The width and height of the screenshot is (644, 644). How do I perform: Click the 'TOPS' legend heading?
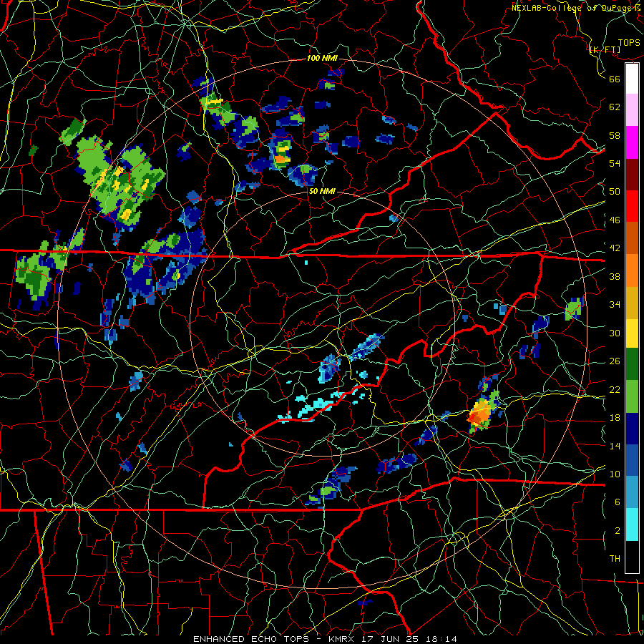[629, 42]
